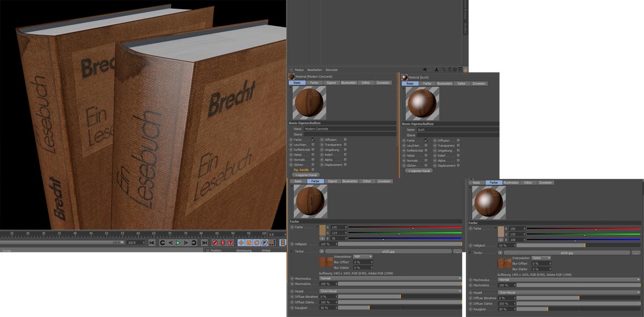Enable Reflektivität checkbox for Modern Concrete
This screenshot has width=644, height=317.
[313, 150]
